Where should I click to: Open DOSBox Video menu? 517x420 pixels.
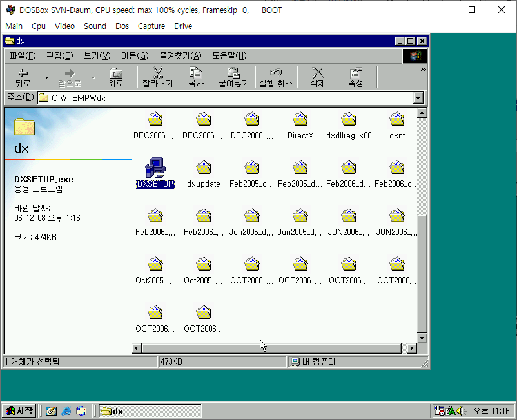click(64, 26)
